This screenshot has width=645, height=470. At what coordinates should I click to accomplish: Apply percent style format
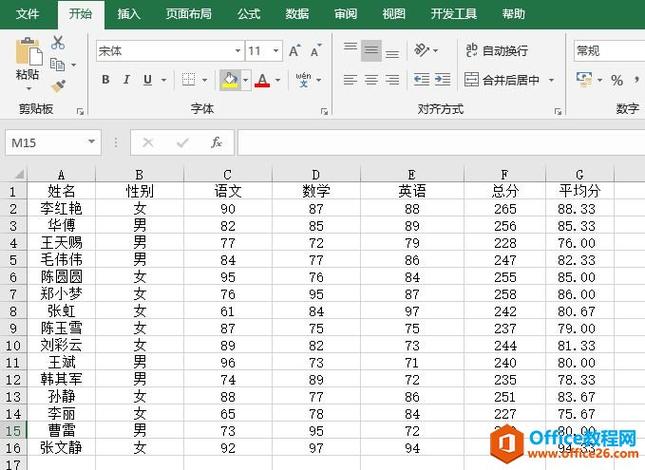(617, 80)
